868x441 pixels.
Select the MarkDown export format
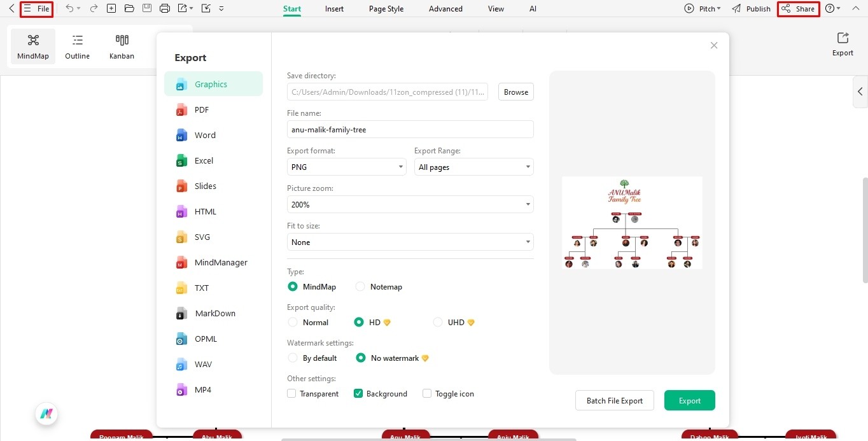[215, 313]
